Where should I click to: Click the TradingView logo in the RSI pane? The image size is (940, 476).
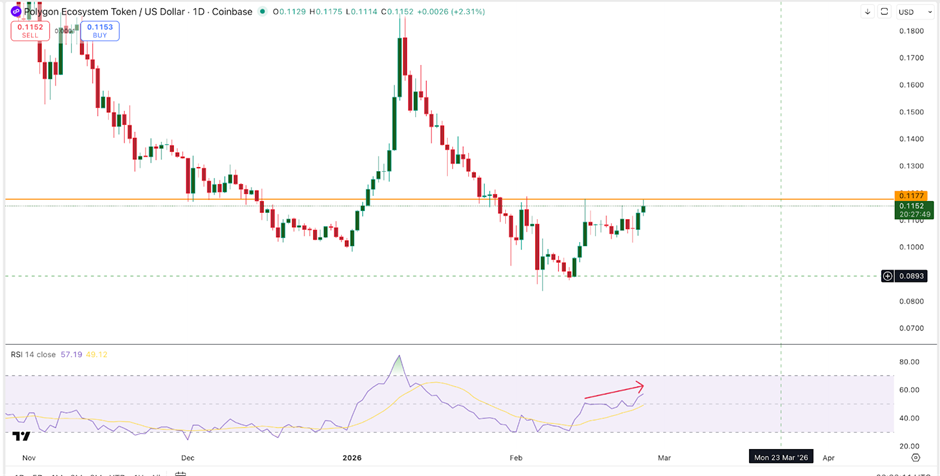pyautogui.click(x=22, y=437)
